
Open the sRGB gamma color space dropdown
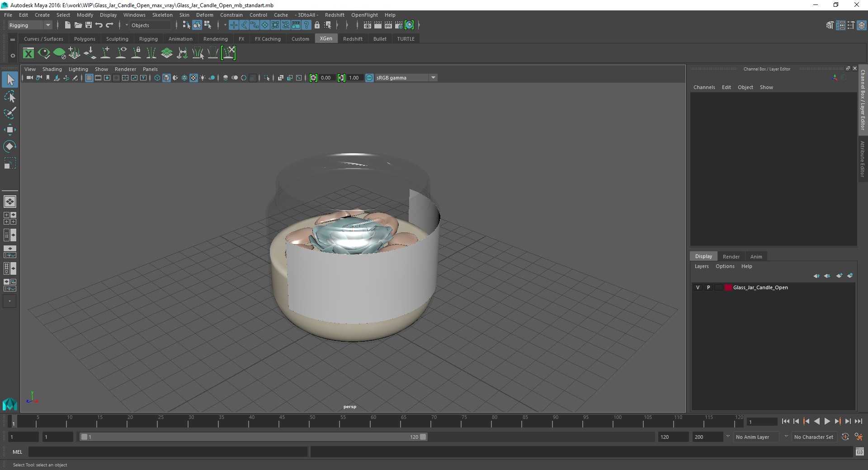(406, 78)
